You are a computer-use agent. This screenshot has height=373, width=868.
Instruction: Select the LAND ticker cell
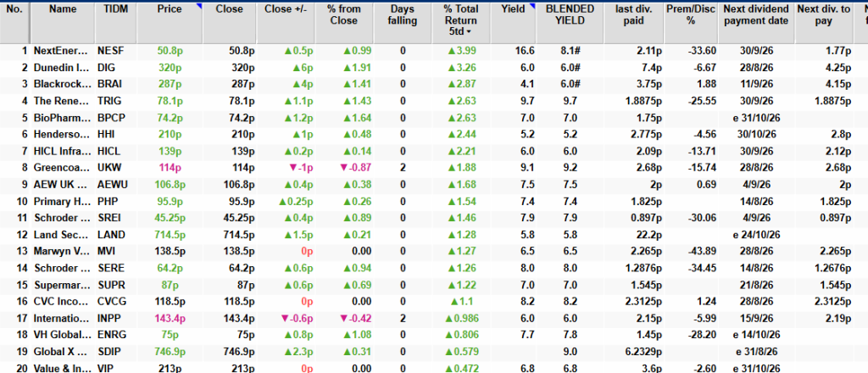click(110, 235)
